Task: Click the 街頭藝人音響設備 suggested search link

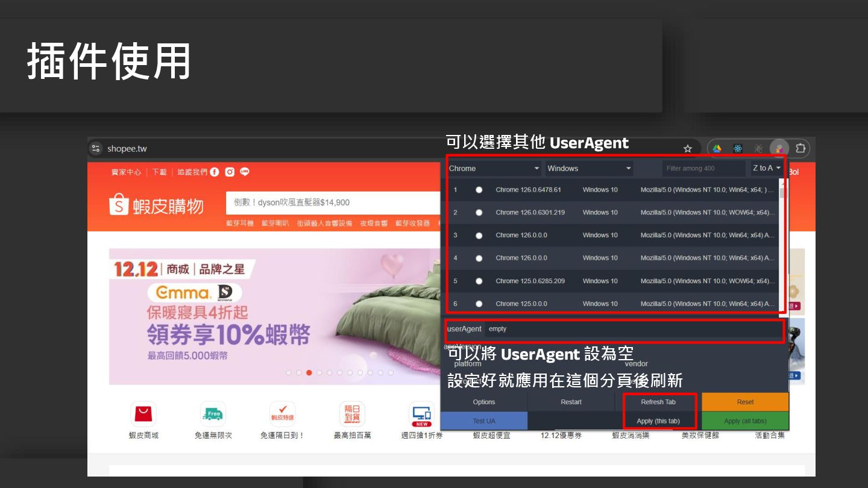Action: click(x=324, y=224)
